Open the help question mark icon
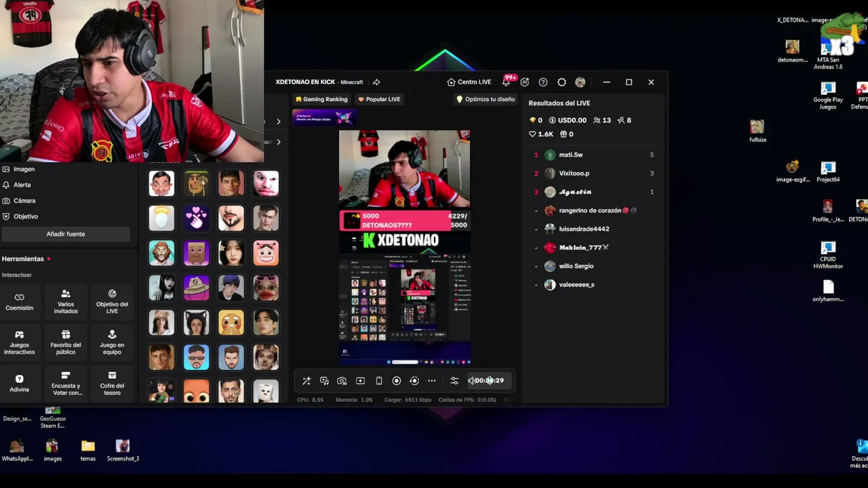The height and width of the screenshot is (488, 868). point(543,82)
